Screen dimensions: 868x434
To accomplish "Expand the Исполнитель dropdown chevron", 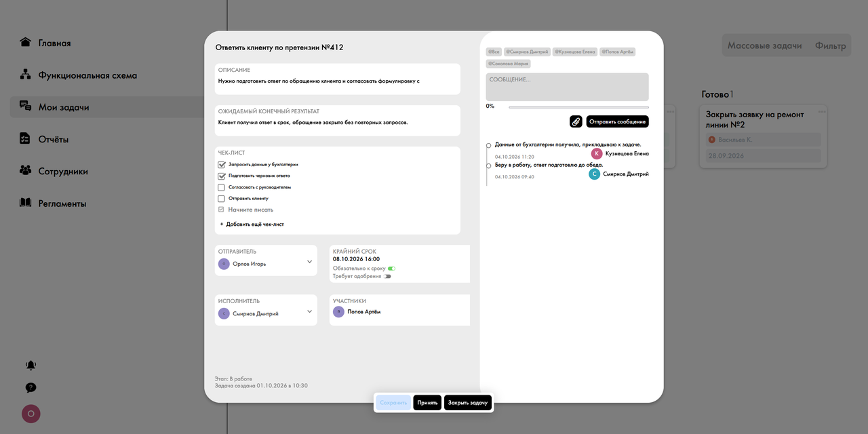I will tap(309, 312).
